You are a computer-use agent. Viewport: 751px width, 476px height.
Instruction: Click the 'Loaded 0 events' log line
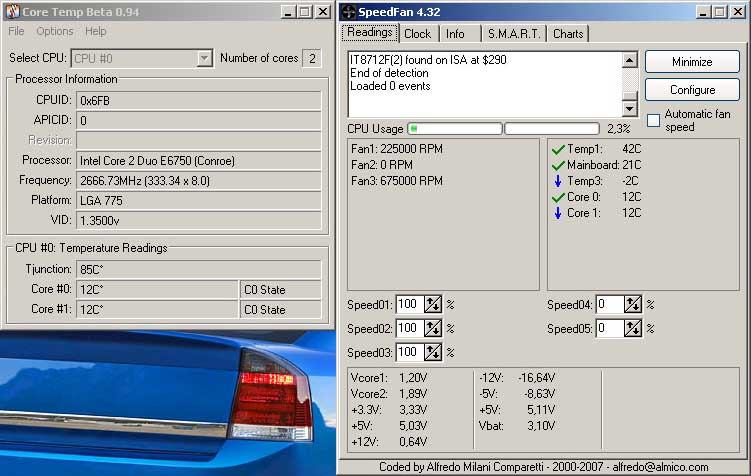point(390,86)
